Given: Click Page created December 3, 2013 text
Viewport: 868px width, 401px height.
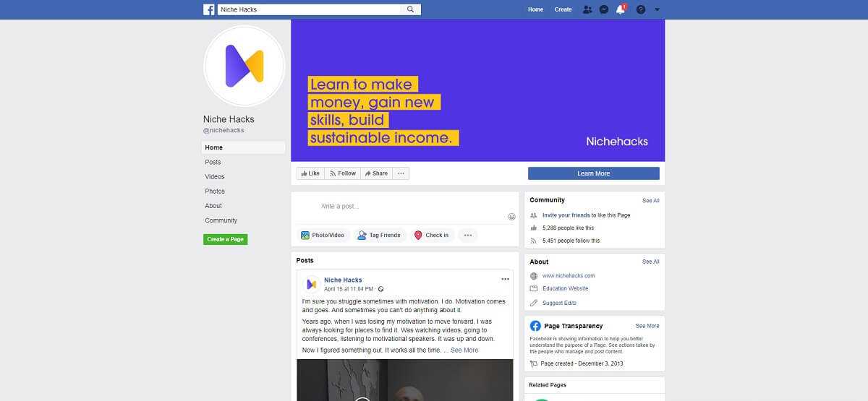Looking at the screenshot, I should tap(582, 364).
